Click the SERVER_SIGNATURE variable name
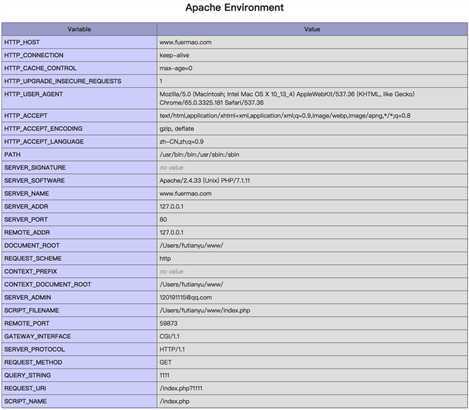 click(35, 168)
